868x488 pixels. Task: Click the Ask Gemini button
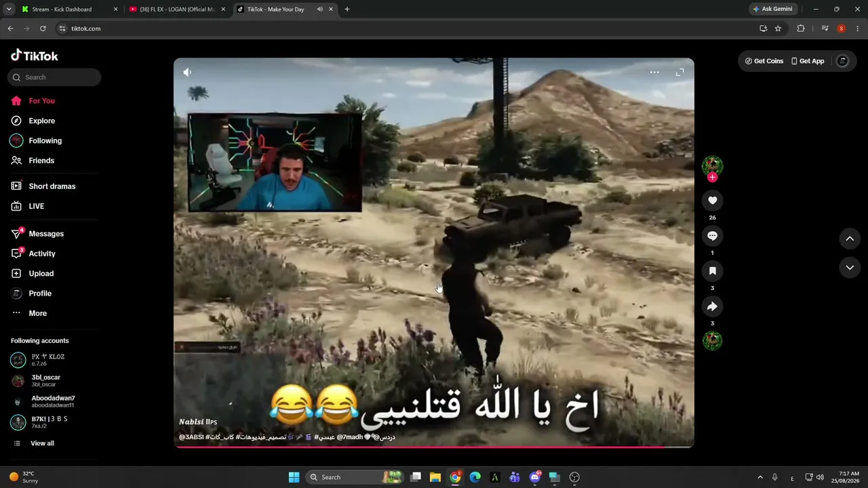(x=772, y=9)
